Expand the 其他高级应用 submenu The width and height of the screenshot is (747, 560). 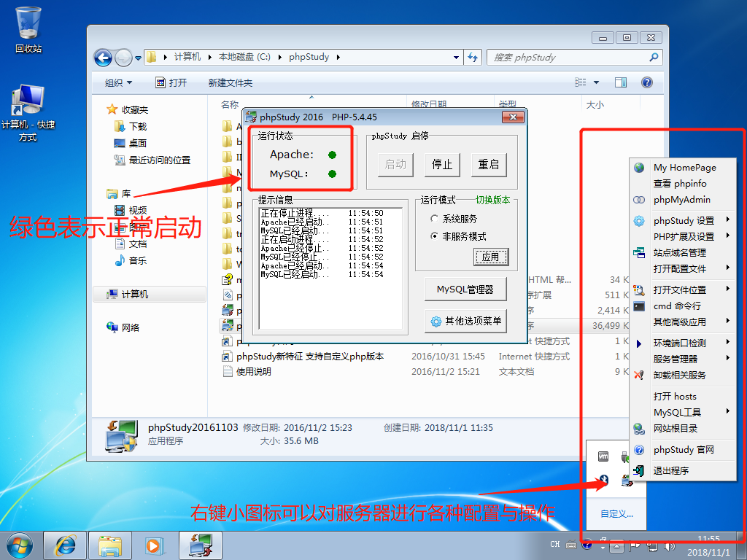click(727, 321)
